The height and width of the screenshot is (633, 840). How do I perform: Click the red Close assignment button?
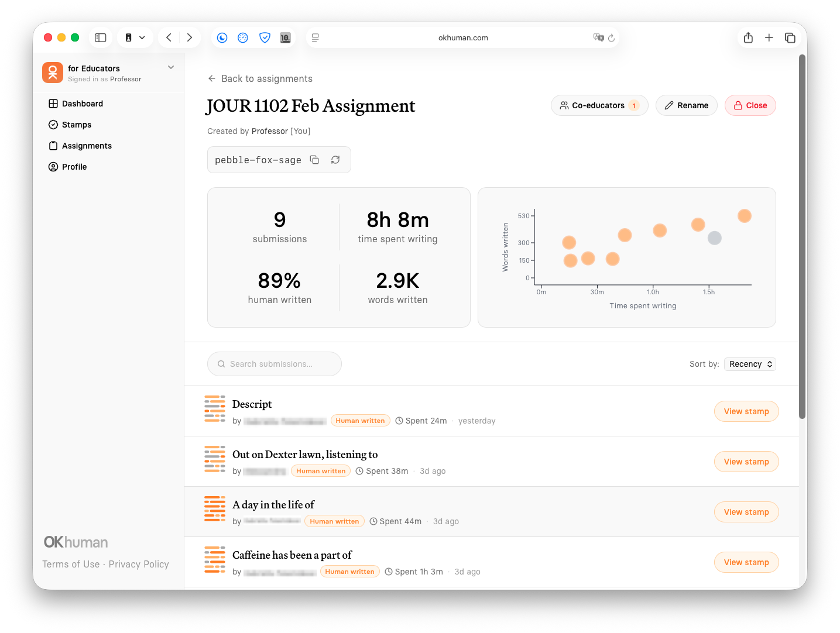pyautogui.click(x=750, y=105)
